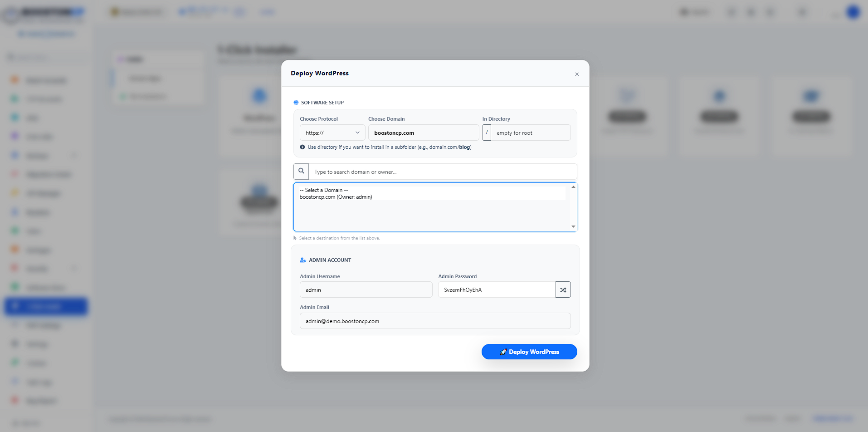Click the Admin Password field
The height and width of the screenshot is (432, 868).
pos(497,290)
